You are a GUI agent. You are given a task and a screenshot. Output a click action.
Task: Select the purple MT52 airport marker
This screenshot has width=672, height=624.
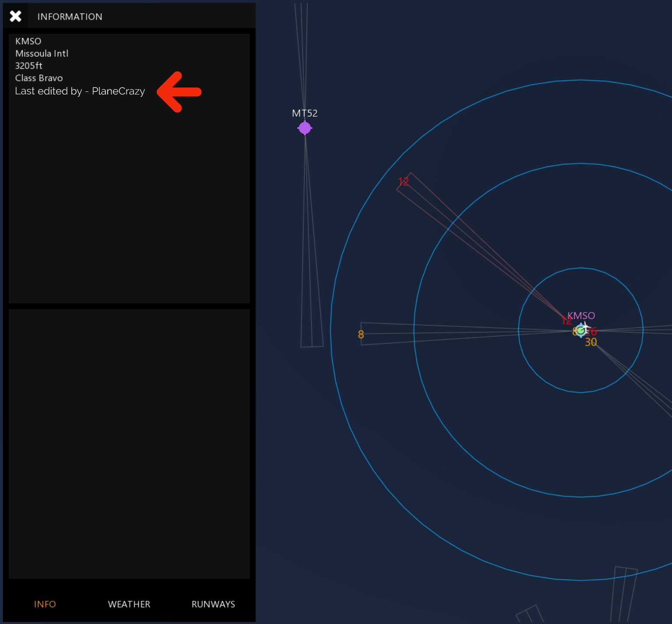point(305,128)
